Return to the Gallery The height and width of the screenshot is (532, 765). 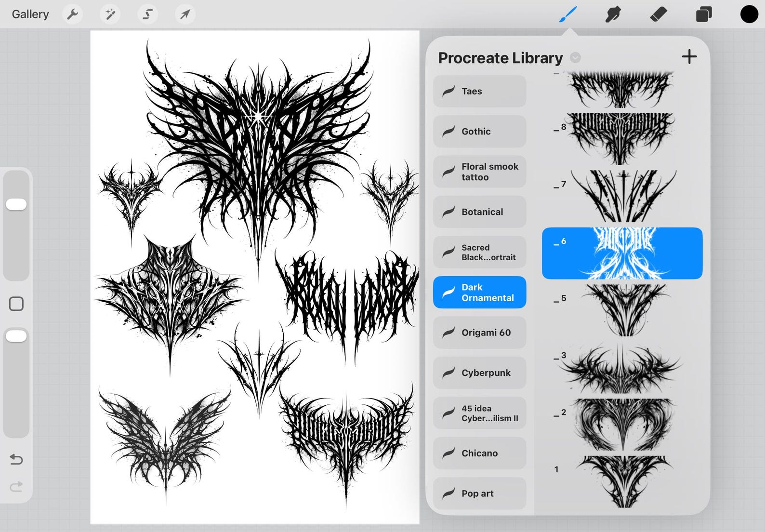(30, 14)
